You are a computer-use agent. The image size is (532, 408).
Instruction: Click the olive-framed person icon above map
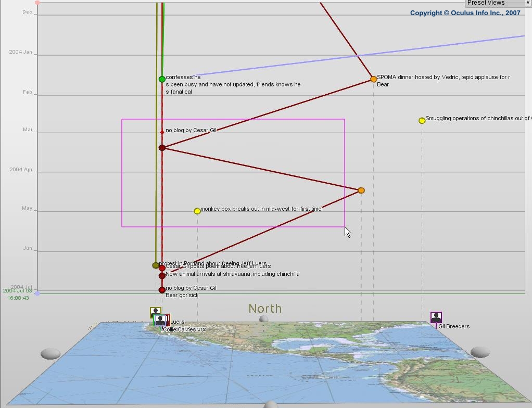pos(155,311)
